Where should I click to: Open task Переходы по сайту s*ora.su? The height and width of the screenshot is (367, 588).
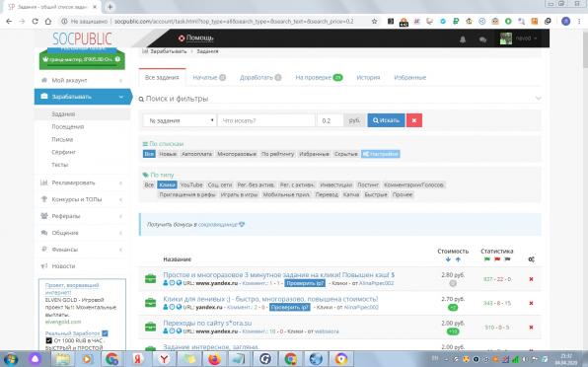point(207,324)
